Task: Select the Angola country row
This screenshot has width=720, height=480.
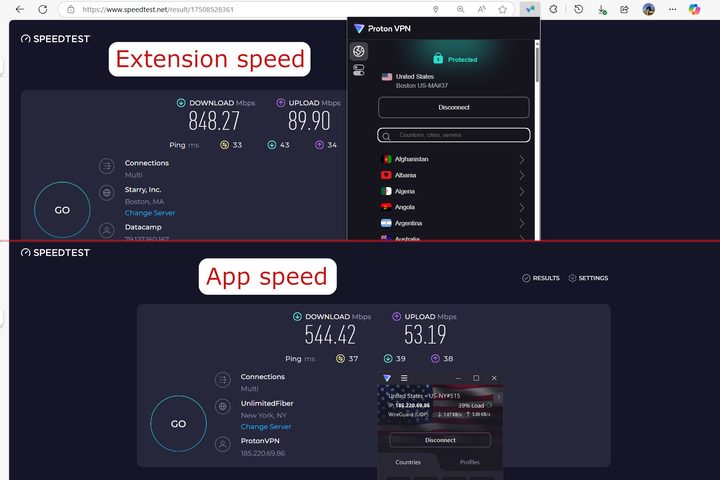Action: tap(454, 208)
